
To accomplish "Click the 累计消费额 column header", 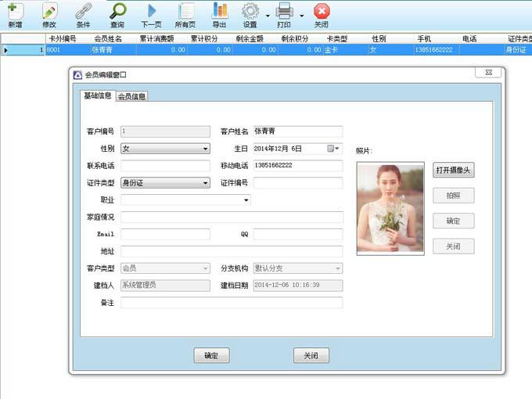I will coord(156,38).
